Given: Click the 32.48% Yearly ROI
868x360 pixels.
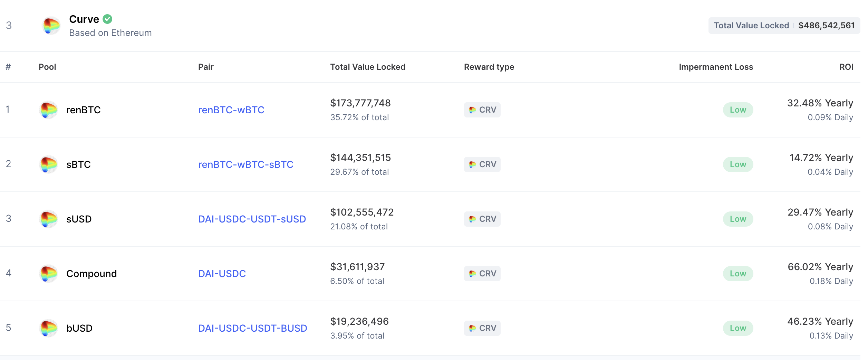Looking at the screenshot, I should [x=820, y=103].
